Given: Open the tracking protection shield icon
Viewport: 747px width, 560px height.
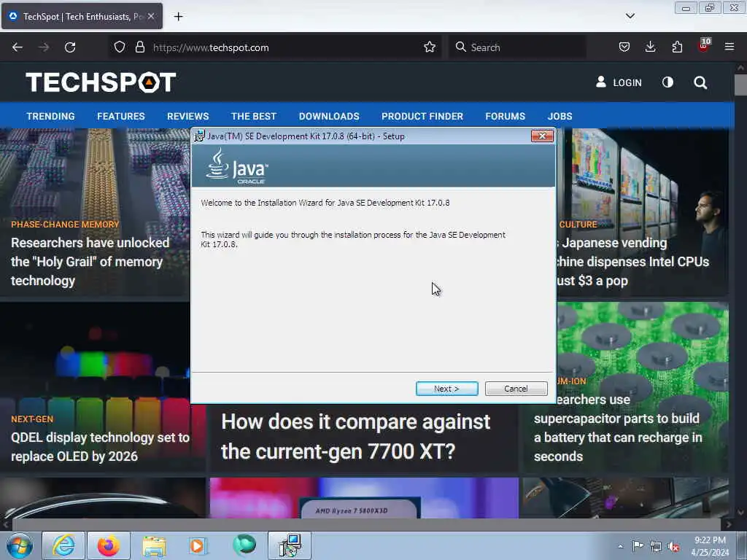Looking at the screenshot, I should (120, 47).
